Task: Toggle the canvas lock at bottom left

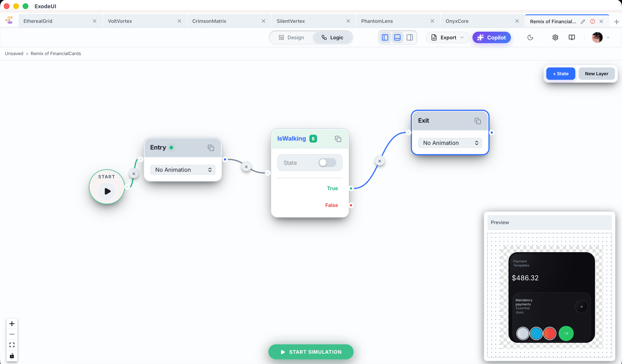Action: (x=12, y=356)
